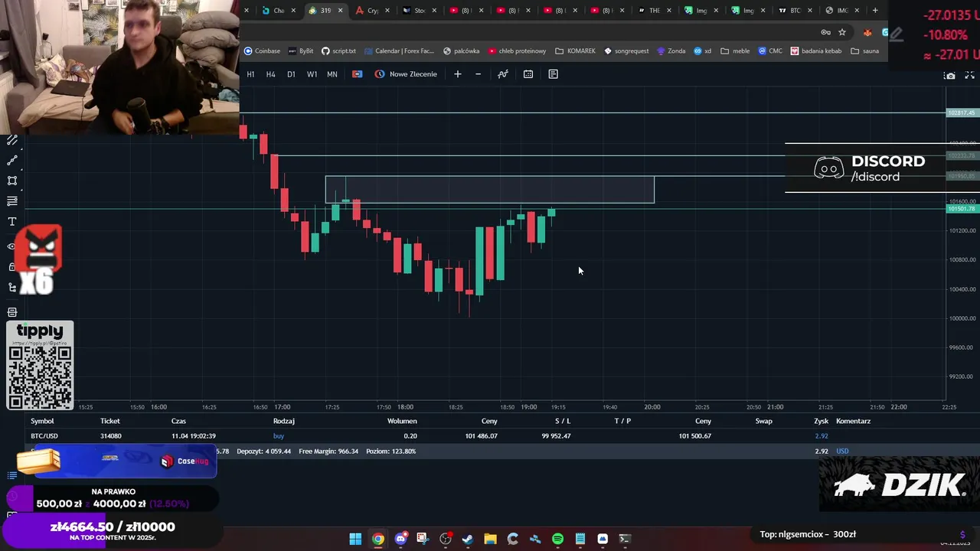Select the H4 timeframe
The width and height of the screenshot is (980, 551).
coord(270,74)
